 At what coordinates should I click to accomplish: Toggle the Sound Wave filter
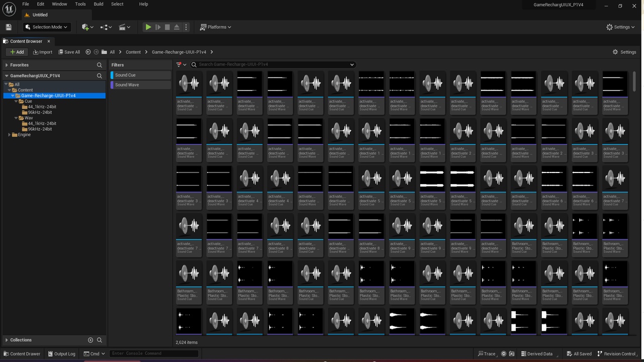[x=141, y=85]
